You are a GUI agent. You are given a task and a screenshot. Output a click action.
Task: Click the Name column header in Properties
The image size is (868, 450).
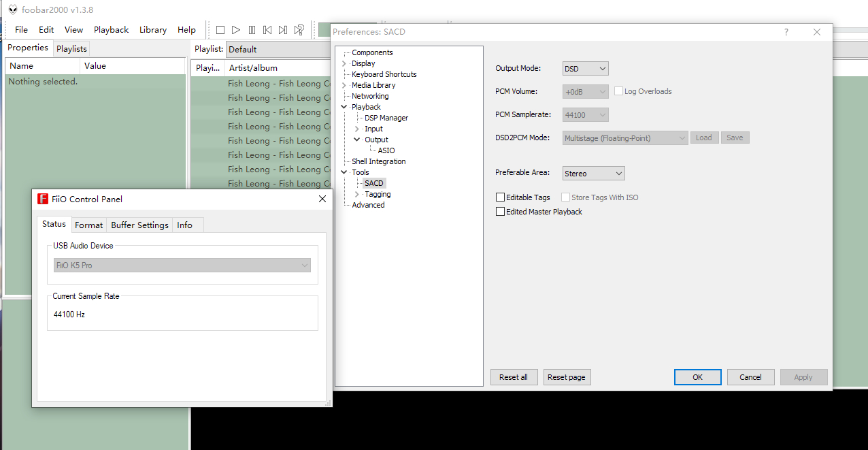click(42, 66)
